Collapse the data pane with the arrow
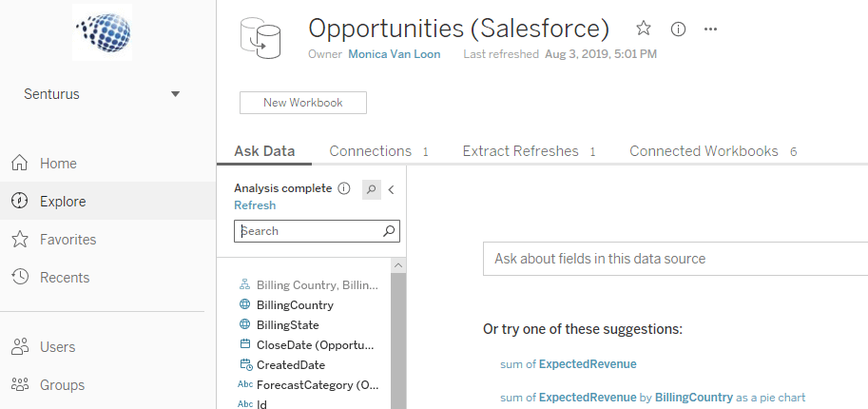This screenshot has width=868, height=409. [x=391, y=189]
